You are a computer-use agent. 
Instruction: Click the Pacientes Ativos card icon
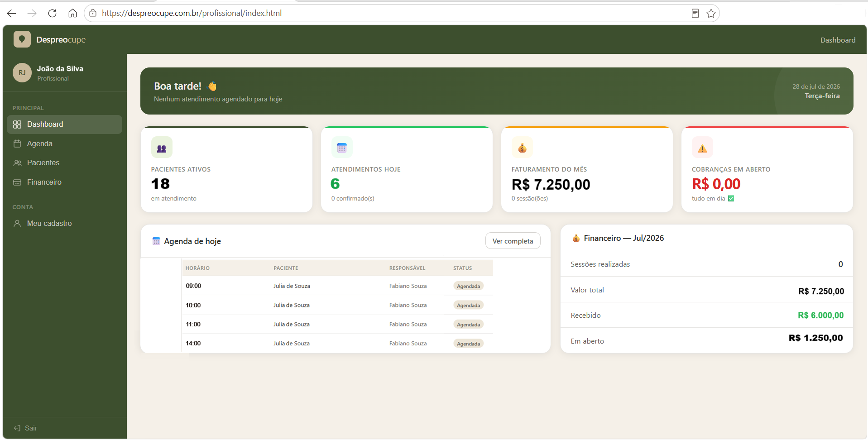click(162, 148)
